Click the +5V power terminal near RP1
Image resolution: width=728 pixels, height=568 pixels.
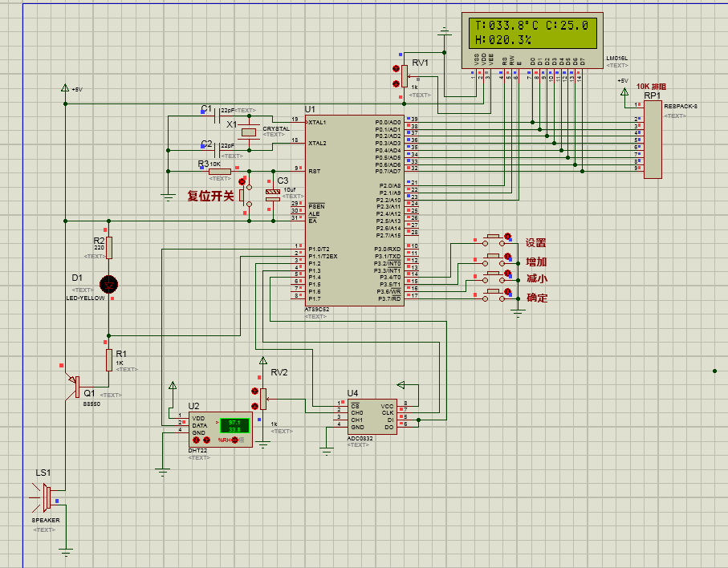624,92
